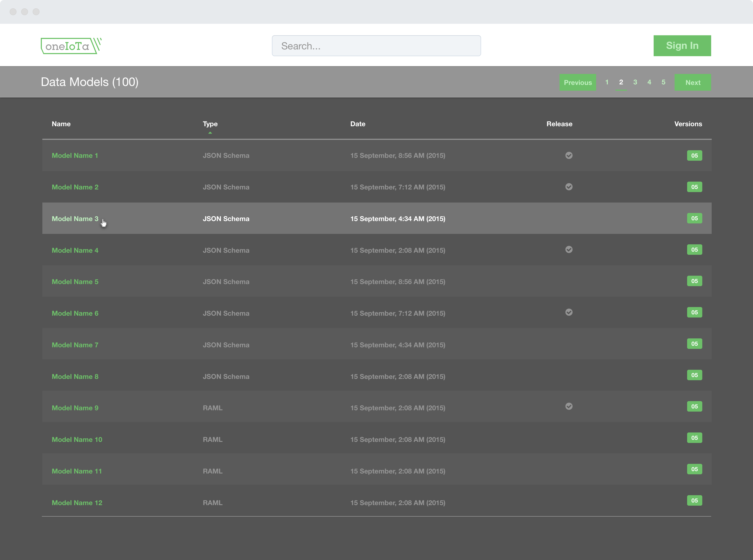Click in the Search field
This screenshot has width=753, height=560.
click(x=376, y=46)
